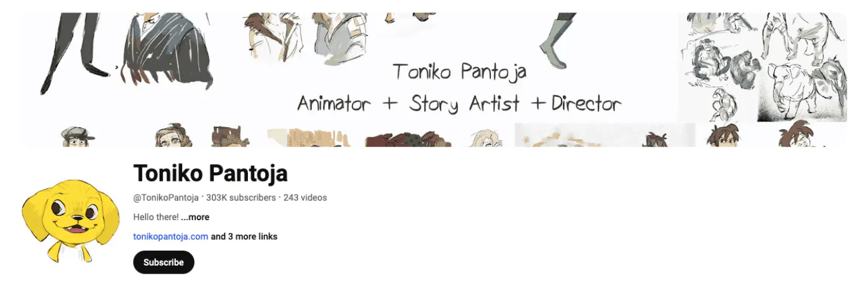Subscribe to the Toniko Pantoja channel
The image size is (868, 286).
pos(163,262)
